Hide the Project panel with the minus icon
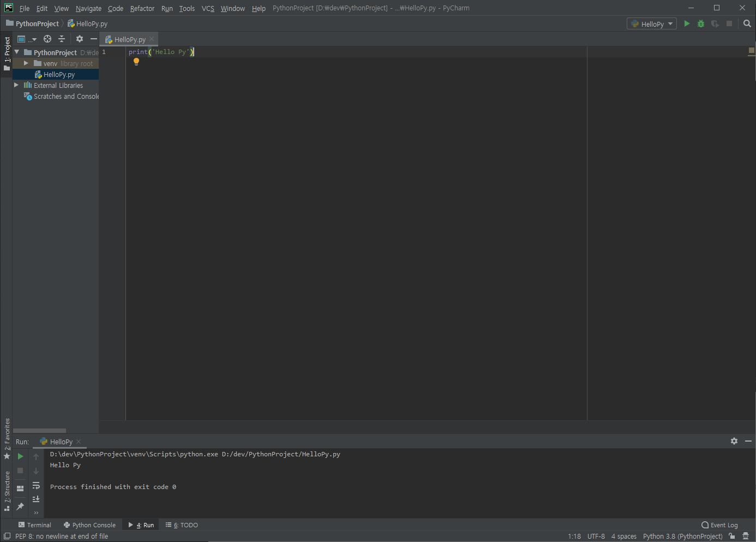The width and height of the screenshot is (756, 542). tap(94, 39)
